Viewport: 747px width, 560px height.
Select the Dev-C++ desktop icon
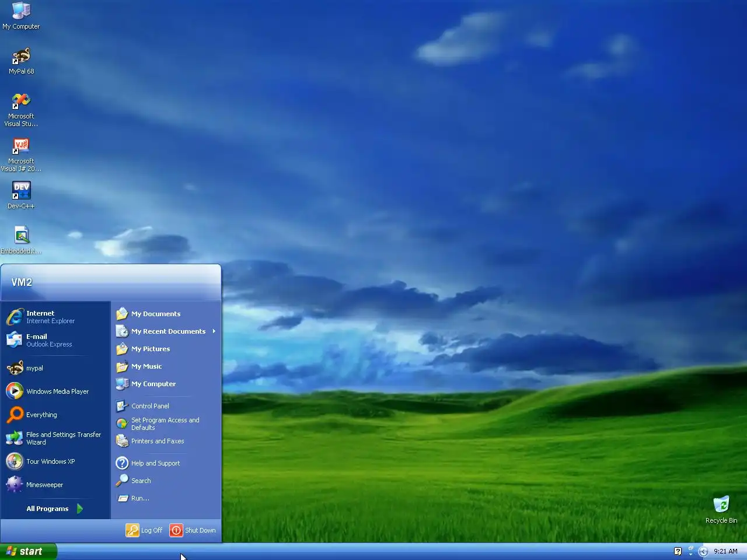pyautogui.click(x=21, y=195)
